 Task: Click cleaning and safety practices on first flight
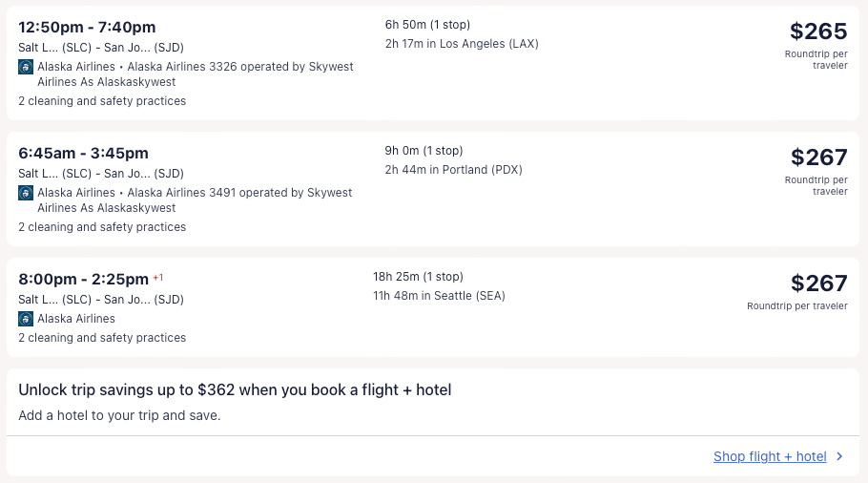102,101
